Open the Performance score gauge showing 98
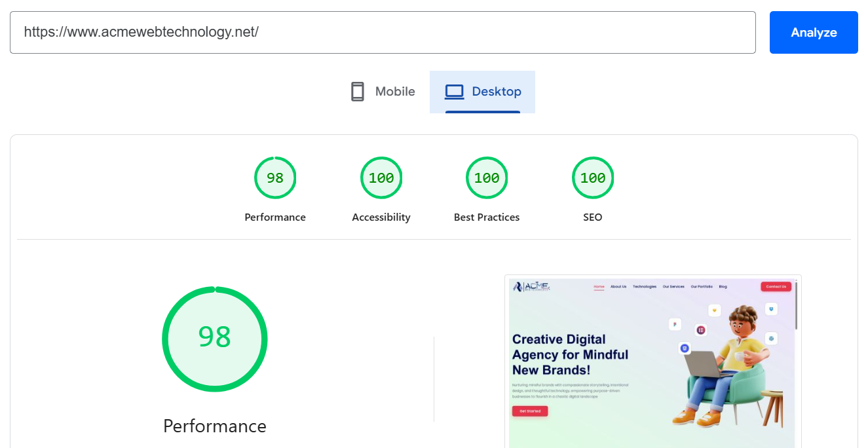The image size is (868, 448). (x=275, y=177)
